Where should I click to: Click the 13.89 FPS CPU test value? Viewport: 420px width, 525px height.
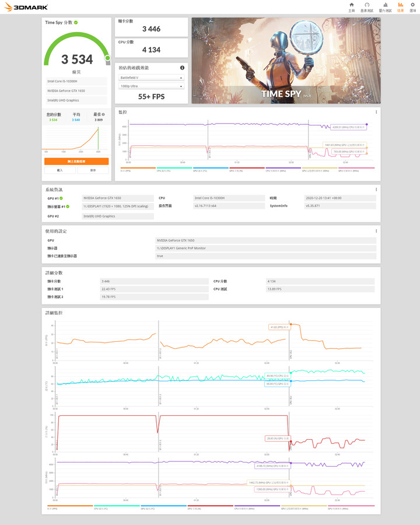coord(320,289)
